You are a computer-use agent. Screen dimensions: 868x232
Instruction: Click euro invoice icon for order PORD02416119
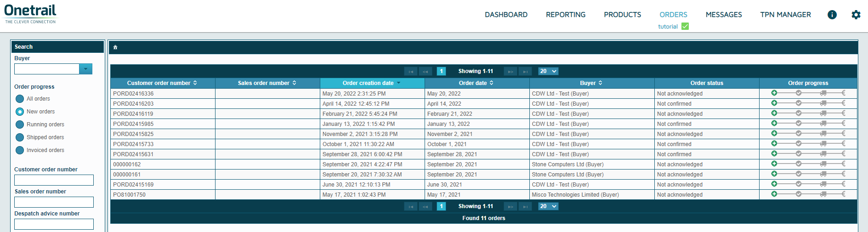[x=843, y=113]
